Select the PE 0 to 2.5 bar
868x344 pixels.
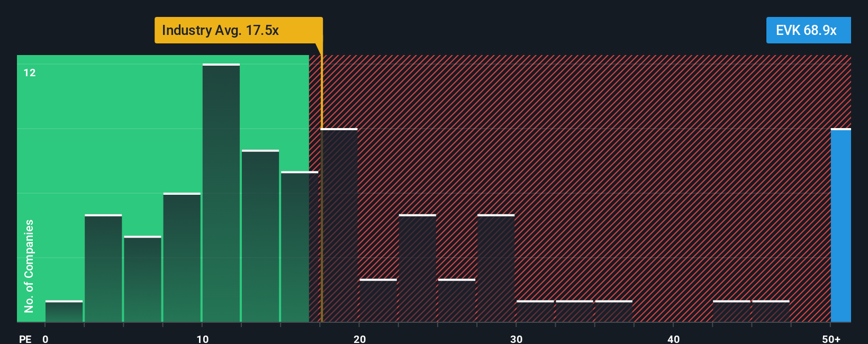point(64,311)
